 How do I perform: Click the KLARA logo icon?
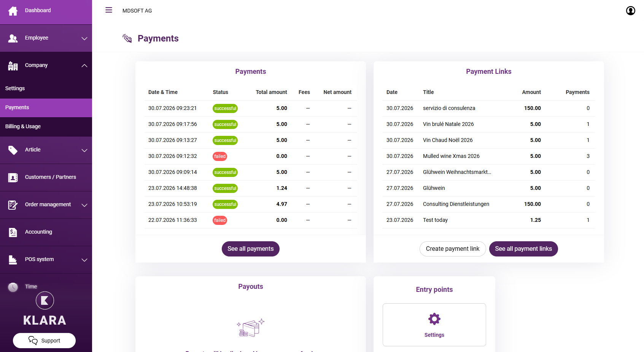[x=45, y=301]
